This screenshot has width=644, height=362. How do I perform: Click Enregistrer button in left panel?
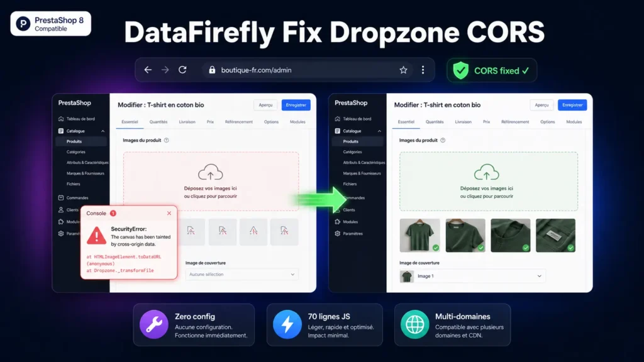tap(296, 105)
